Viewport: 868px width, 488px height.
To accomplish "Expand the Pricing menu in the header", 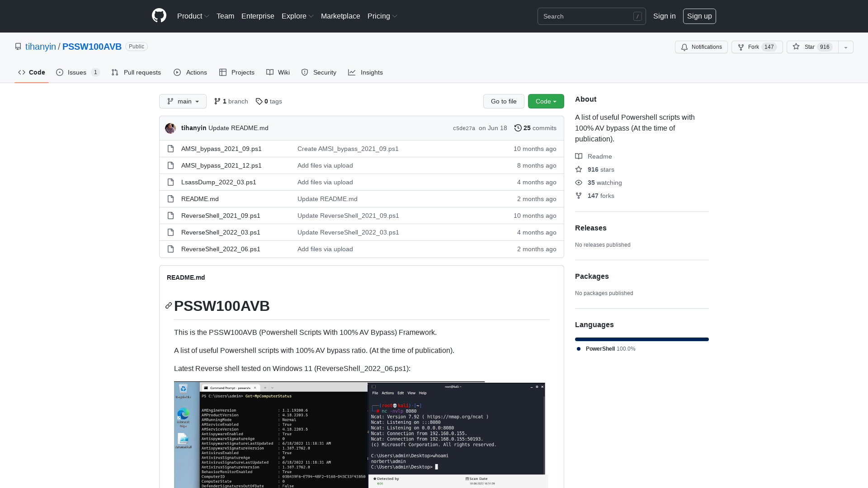I will tap(382, 16).
